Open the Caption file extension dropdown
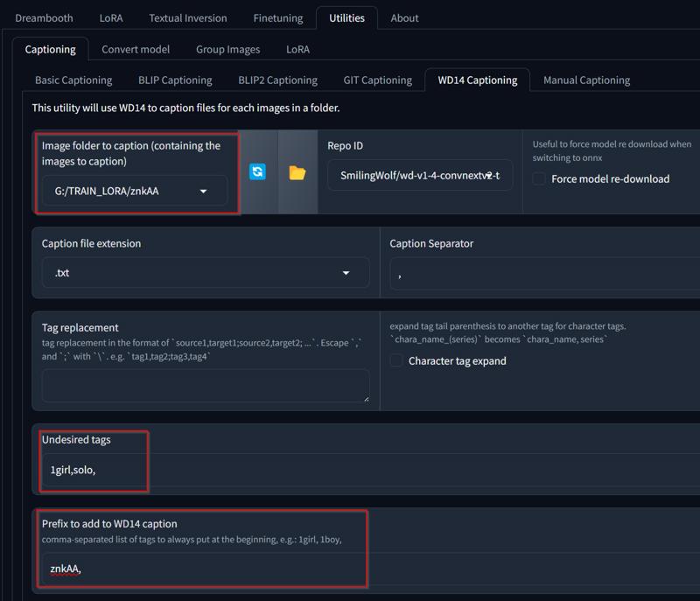Image resolution: width=700 pixels, height=601 pixels. (206, 273)
